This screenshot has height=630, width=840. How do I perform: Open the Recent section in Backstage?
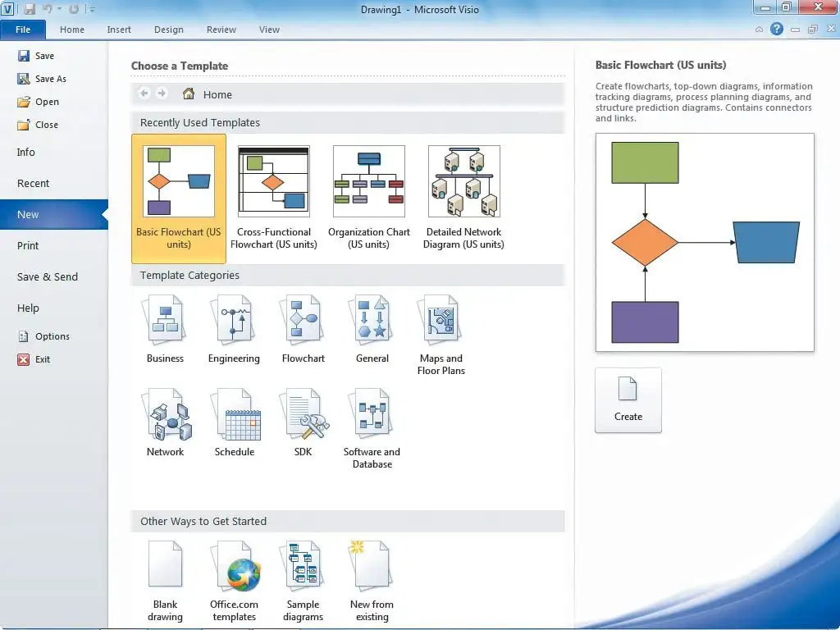pos(34,184)
